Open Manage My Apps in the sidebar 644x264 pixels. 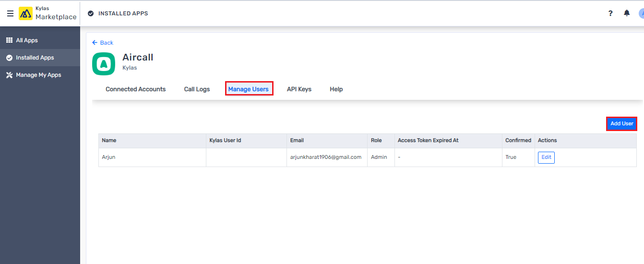pos(40,75)
